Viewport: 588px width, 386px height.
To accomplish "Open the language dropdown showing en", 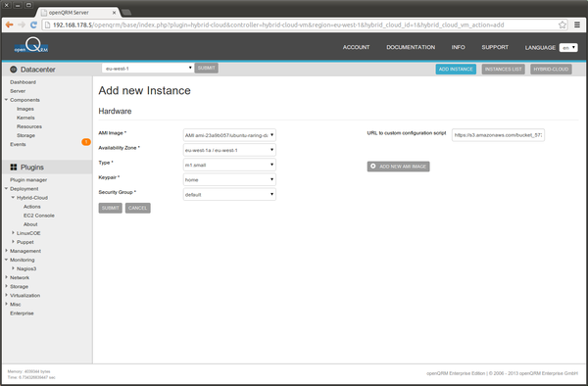I will click(x=568, y=48).
